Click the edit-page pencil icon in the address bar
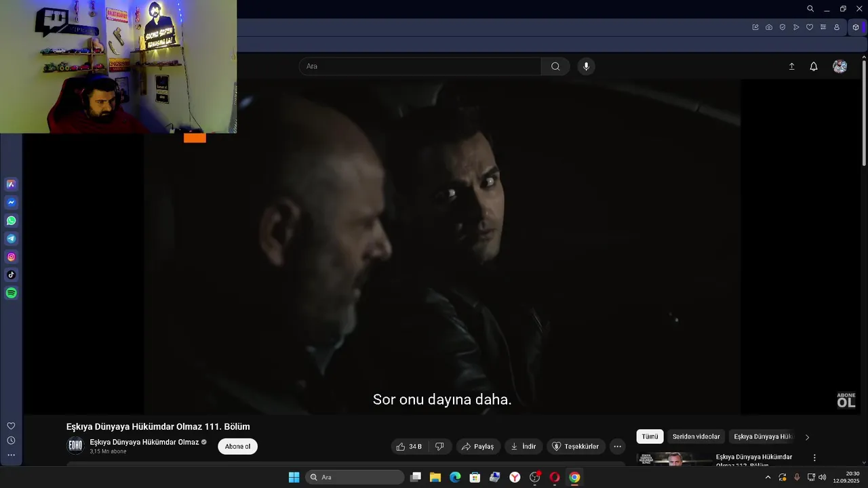This screenshot has width=868, height=488. (755, 27)
